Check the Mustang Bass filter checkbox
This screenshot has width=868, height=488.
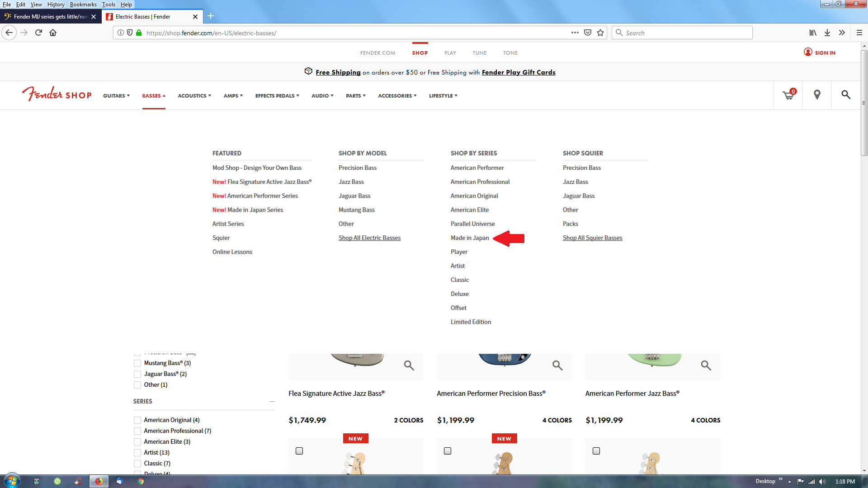tap(137, 363)
